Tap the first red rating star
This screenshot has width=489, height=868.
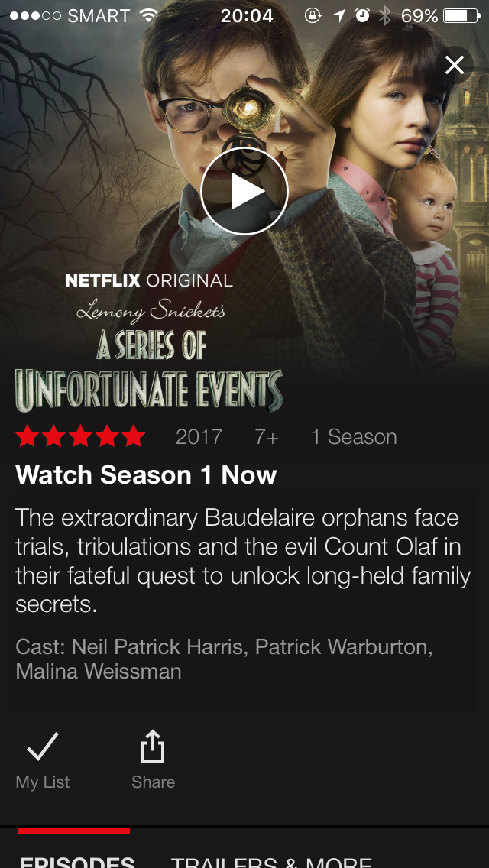(28, 437)
